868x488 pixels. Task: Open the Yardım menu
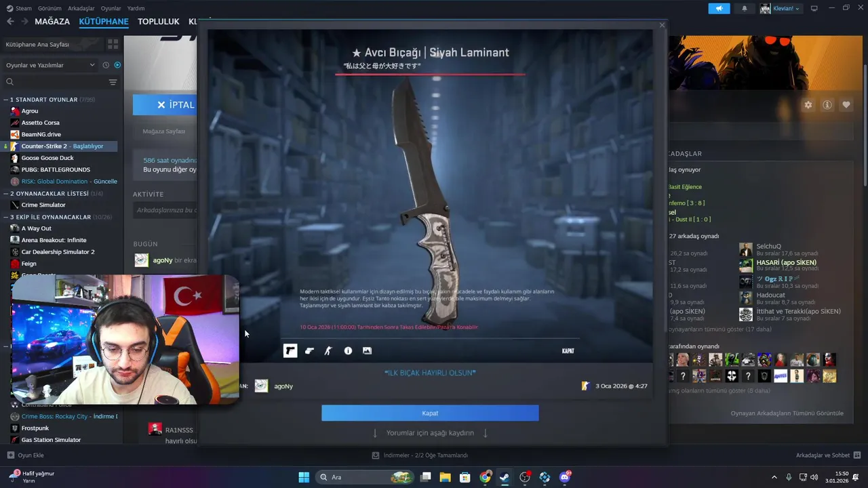[x=136, y=8]
